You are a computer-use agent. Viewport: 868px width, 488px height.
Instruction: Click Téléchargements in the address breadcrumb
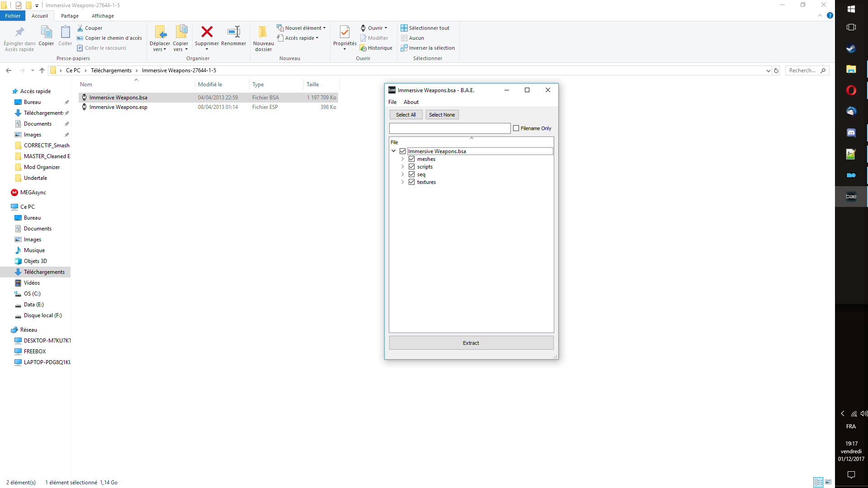(111, 70)
